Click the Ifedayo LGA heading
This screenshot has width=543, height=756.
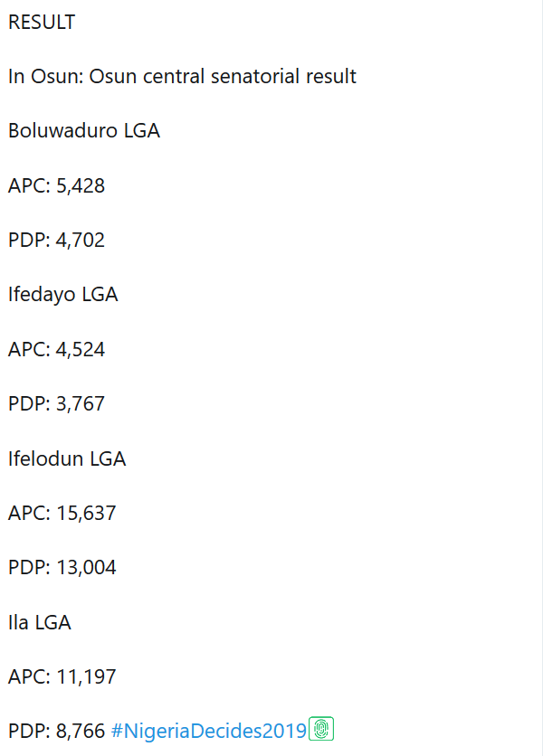coord(62,295)
